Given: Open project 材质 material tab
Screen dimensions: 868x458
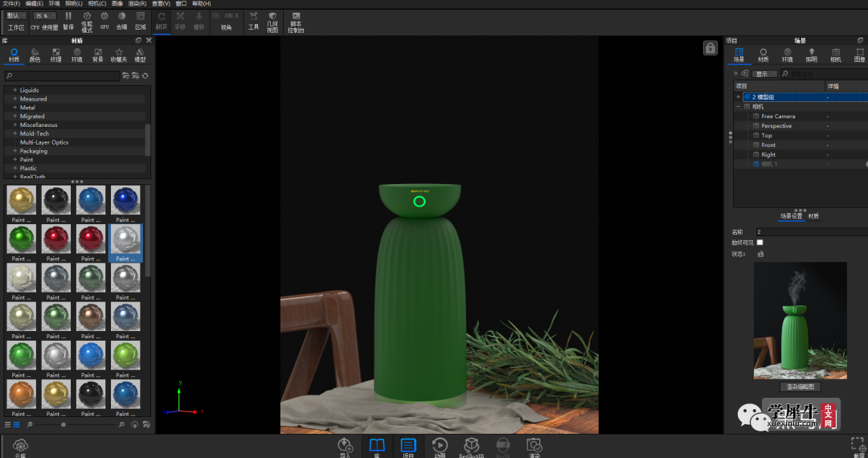Looking at the screenshot, I should (763, 55).
